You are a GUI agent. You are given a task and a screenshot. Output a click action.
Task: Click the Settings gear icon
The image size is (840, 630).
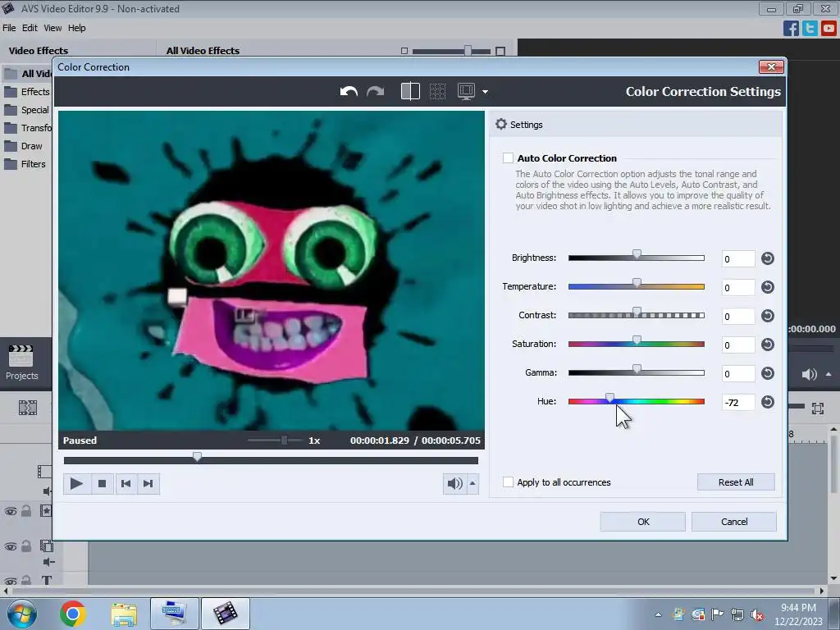[x=501, y=125]
